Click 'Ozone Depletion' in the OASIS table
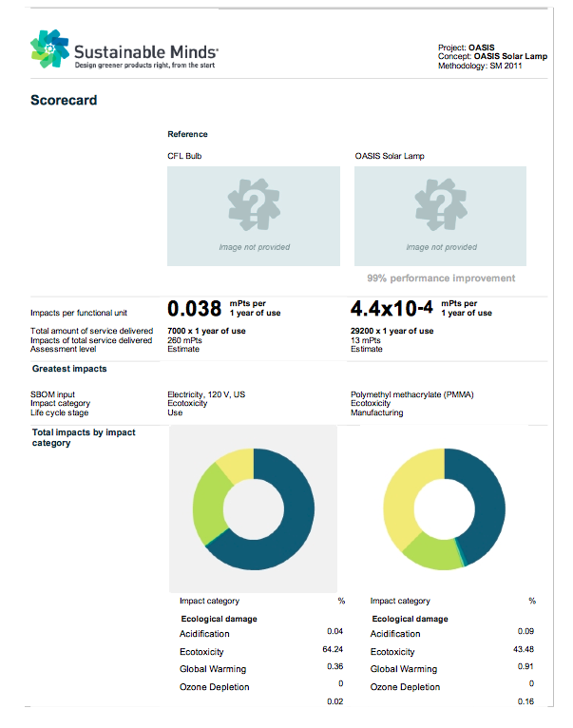573x728 pixels. coord(405,687)
